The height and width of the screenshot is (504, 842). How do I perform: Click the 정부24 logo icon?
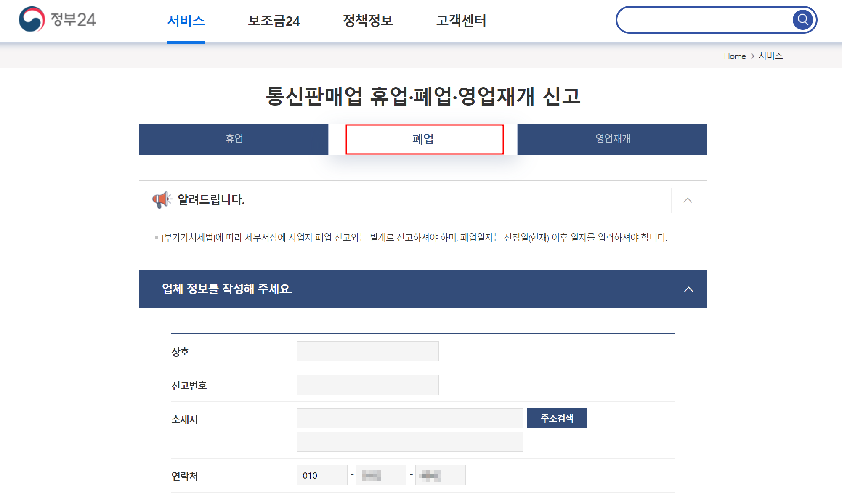(32, 19)
